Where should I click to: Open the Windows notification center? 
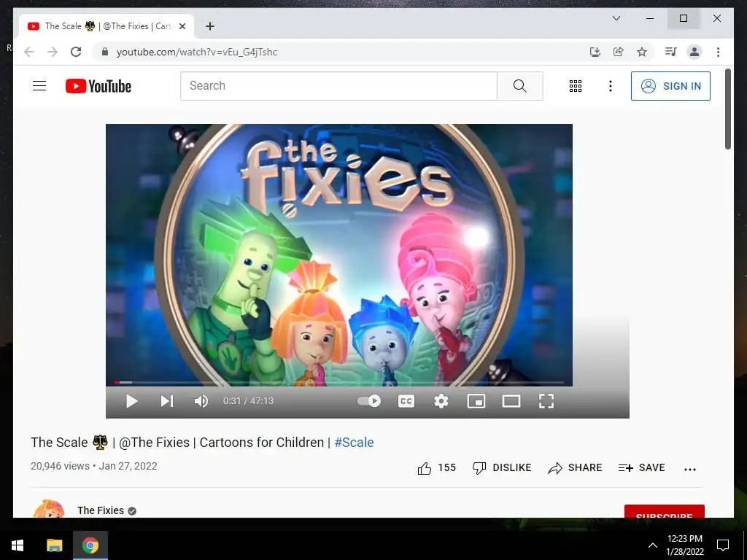723,545
